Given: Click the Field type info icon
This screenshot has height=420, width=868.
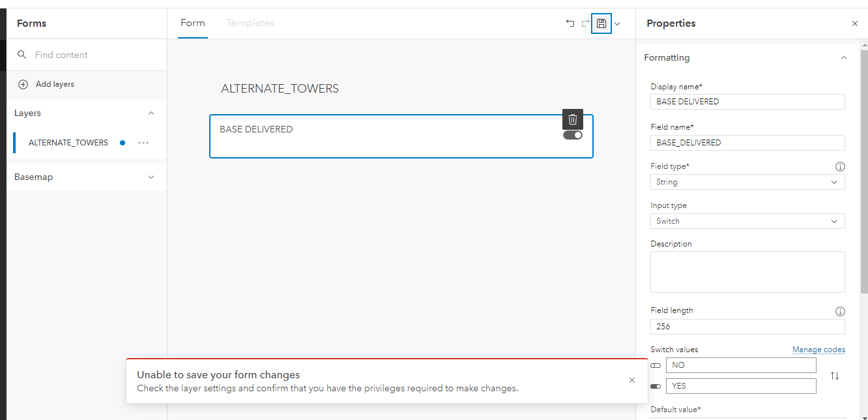Looking at the screenshot, I should click(840, 166).
